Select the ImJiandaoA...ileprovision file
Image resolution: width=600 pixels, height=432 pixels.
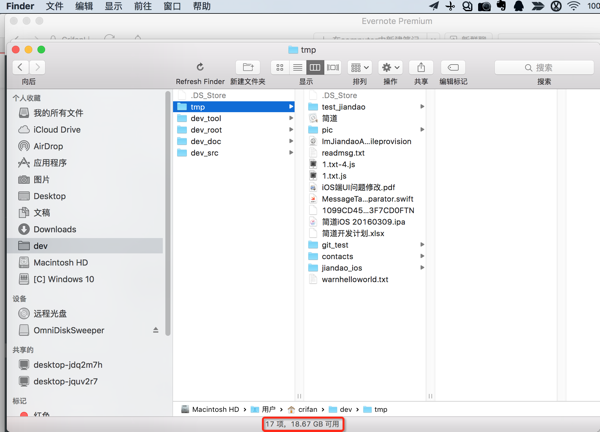pos(366,141)
